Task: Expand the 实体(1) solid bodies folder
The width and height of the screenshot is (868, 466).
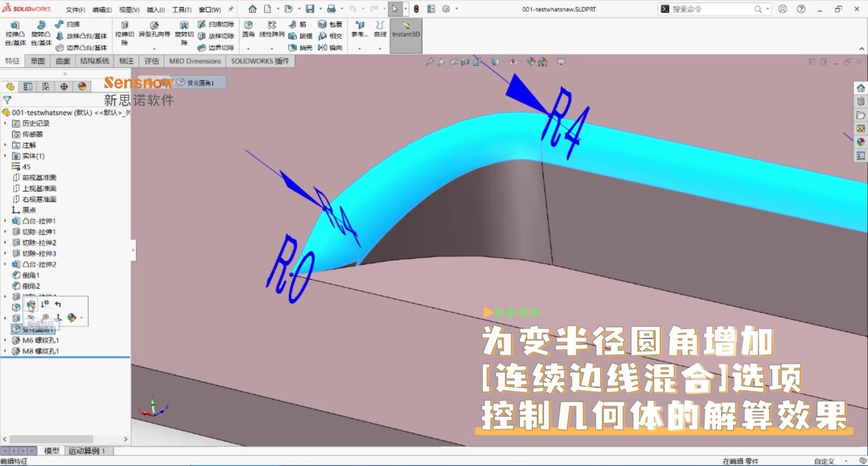Action: point(5,156)
